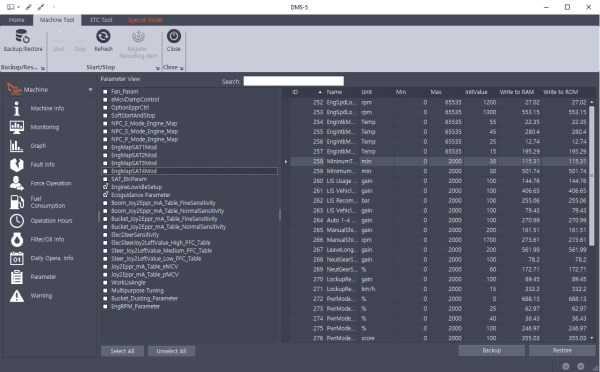This screenshot has height=372, width=600.
Task: Click the first wrench icon in the title bar
Action: tap(29, 7)
